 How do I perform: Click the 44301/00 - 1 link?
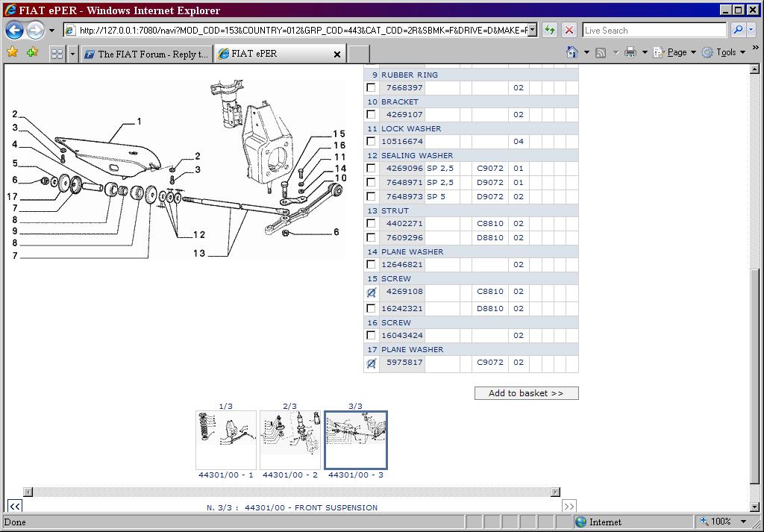tap(226, 475)
